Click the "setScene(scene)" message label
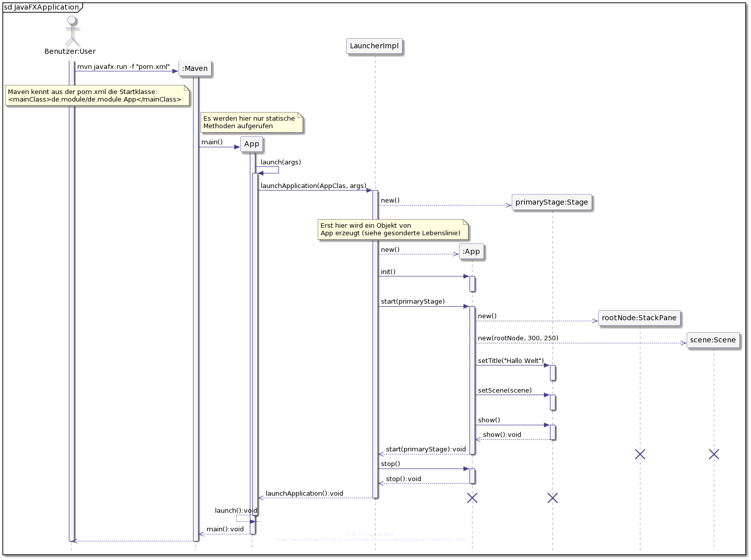Image resolution: width=751 pixels, height=560 pixels. pyautogui.click(x=505, y=391)
